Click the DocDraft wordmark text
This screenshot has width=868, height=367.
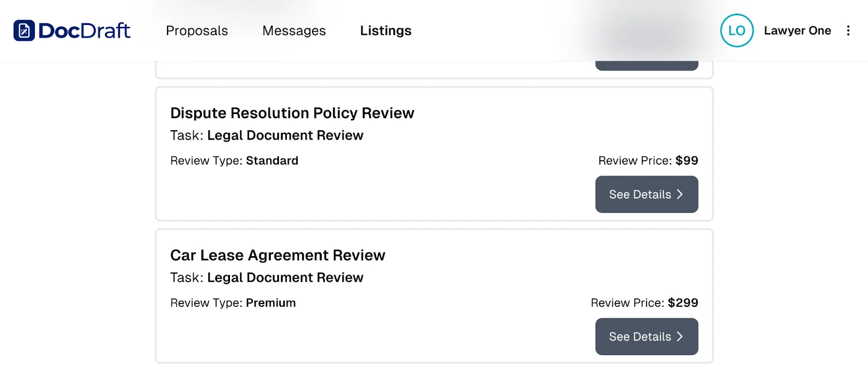pos(84,31)
